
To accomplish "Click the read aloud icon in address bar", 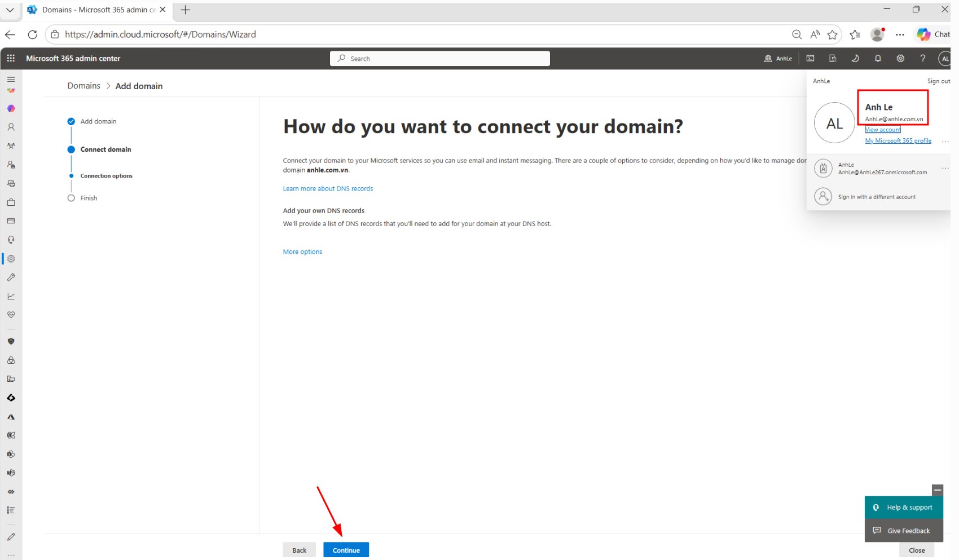I will (815, 34).
